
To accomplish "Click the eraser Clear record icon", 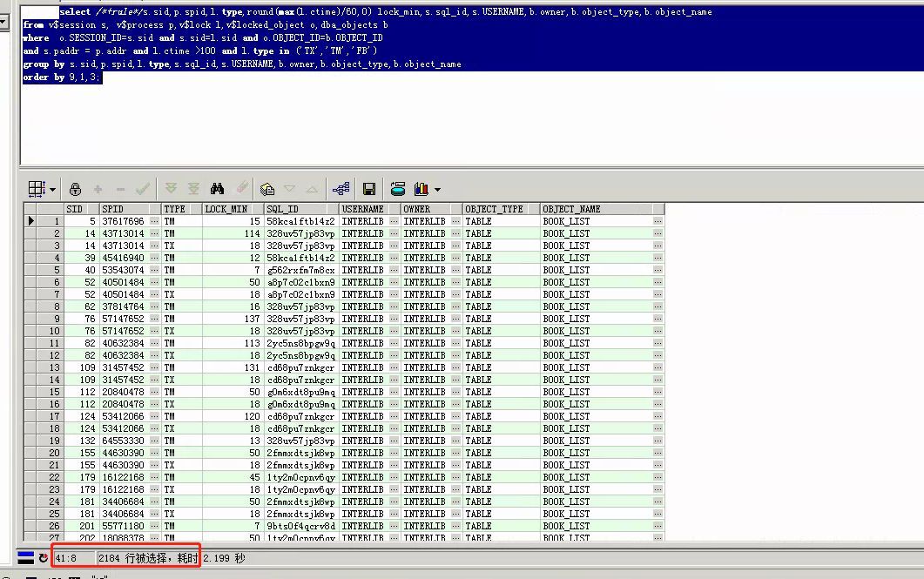I will [241, 188].
